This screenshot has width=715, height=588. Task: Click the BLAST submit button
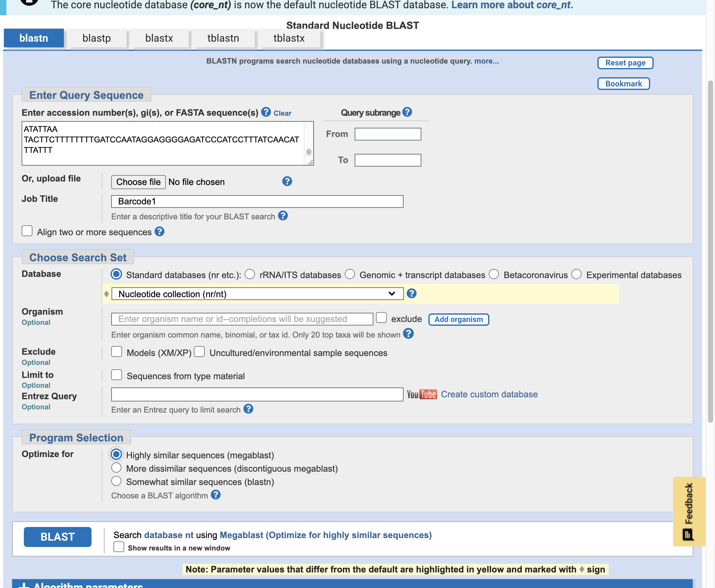pos(58,537)
